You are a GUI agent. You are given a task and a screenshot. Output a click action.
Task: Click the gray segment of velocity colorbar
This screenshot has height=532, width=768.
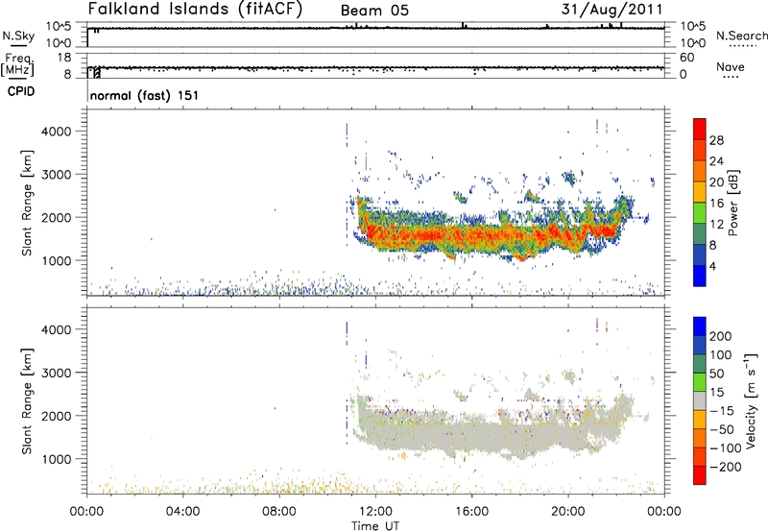[x=700, y=400]
